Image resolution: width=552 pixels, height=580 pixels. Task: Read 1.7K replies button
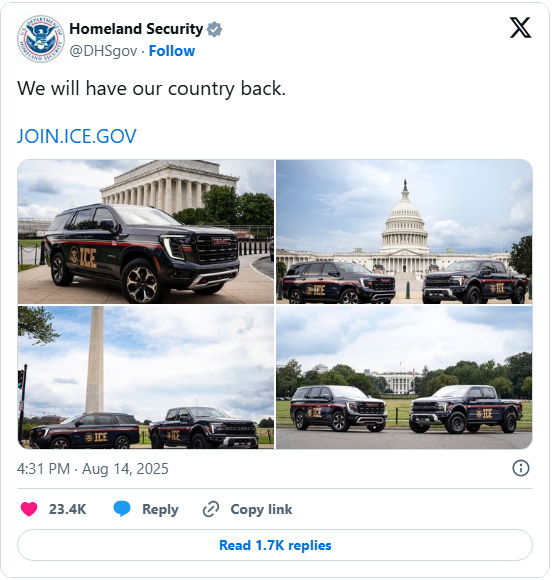click(275, 545)
